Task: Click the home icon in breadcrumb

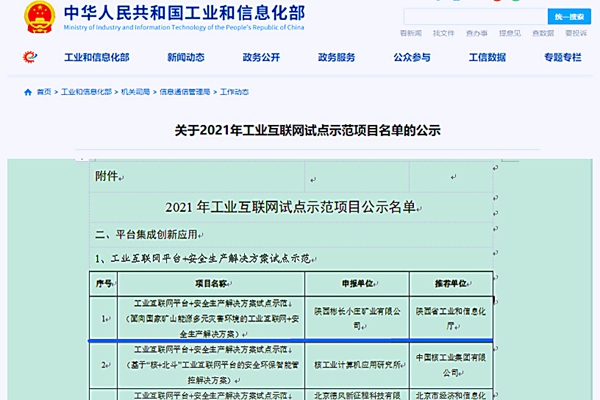Action: [28, 92]
